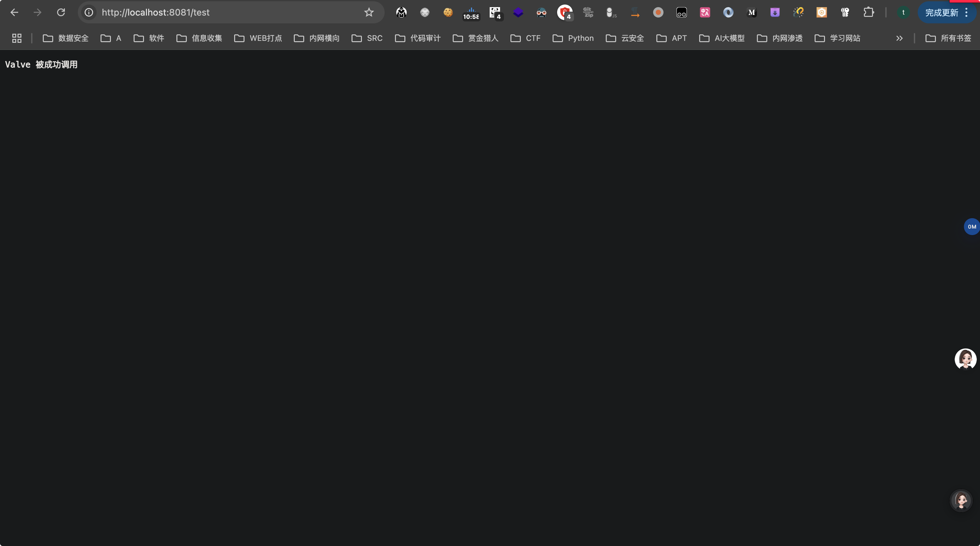
Task: View site information for localhost
Action: pos(89,13)
